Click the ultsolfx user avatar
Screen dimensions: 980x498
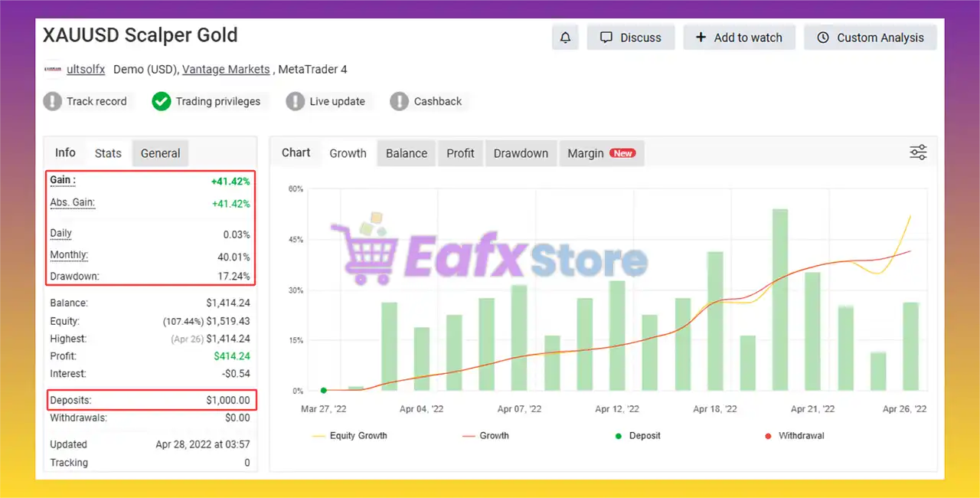[53, 70]
